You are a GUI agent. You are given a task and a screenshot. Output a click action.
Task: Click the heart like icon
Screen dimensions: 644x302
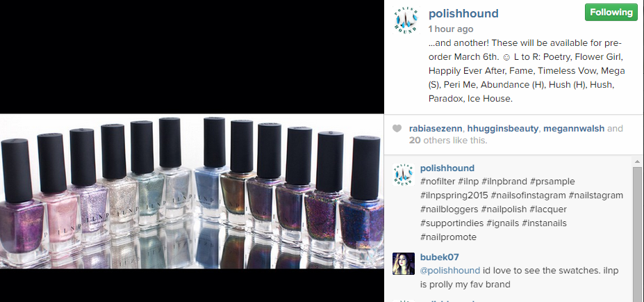397,129
